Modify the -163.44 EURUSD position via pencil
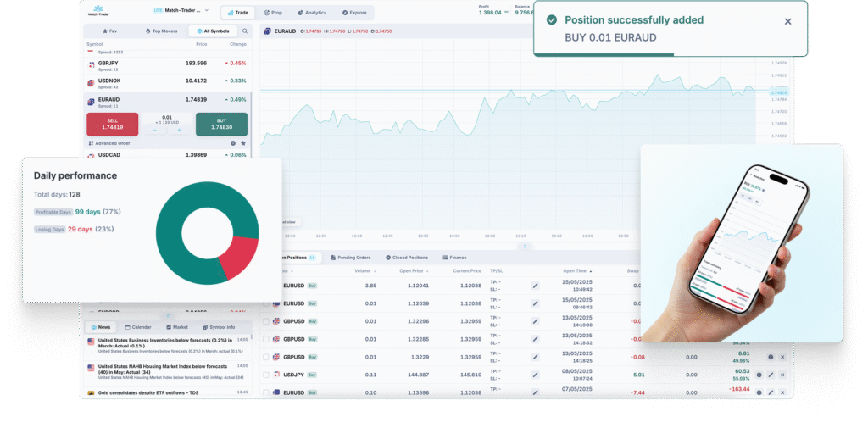This screenshot has height=428, width=868. (x=771, y=392)
